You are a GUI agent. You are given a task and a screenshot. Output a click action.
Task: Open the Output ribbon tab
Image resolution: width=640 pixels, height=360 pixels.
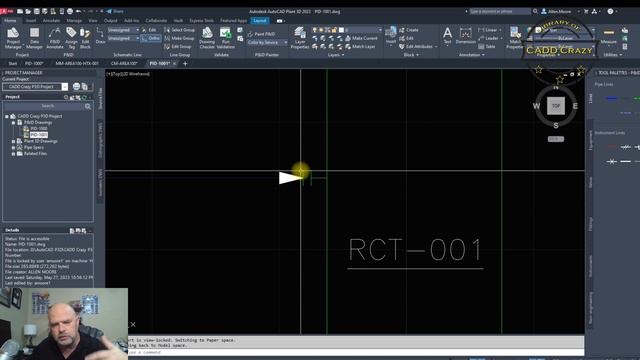point(110,20)
